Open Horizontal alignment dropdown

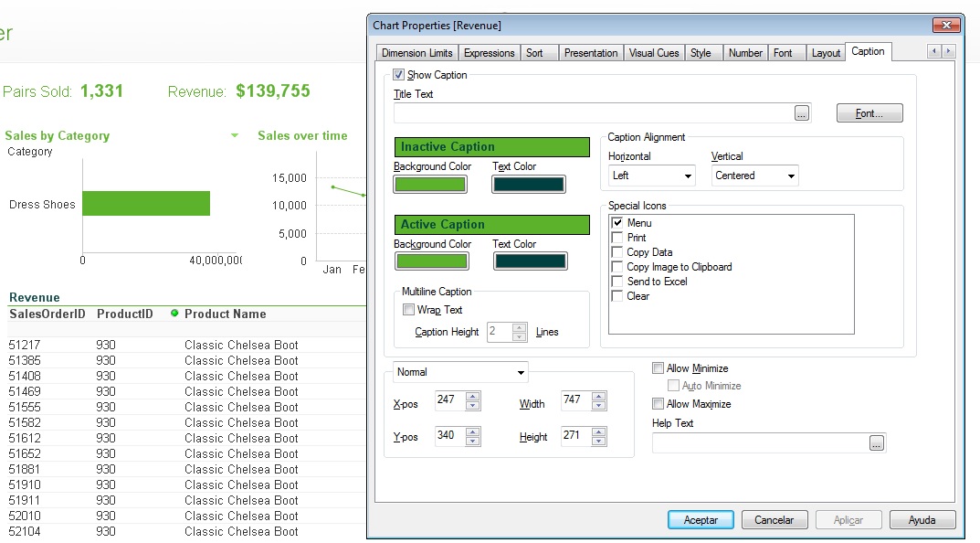pyautogui.click(x=652, y=176)
